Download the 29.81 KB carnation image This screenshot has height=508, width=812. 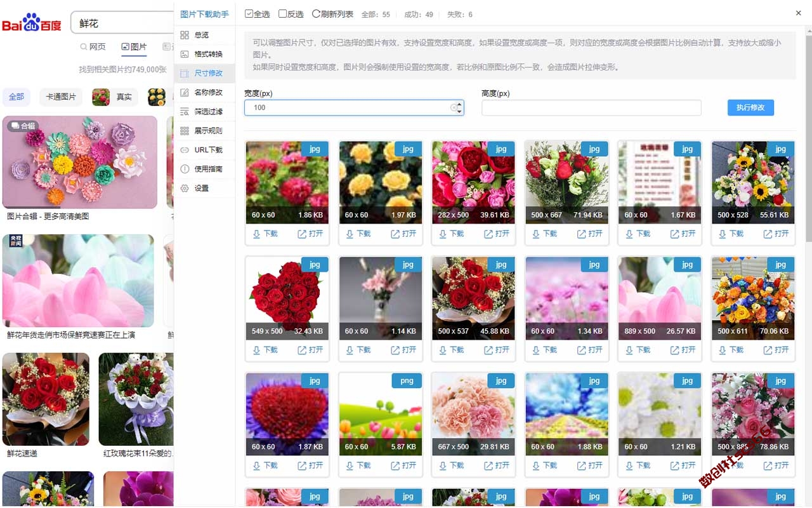pos(452,465)
